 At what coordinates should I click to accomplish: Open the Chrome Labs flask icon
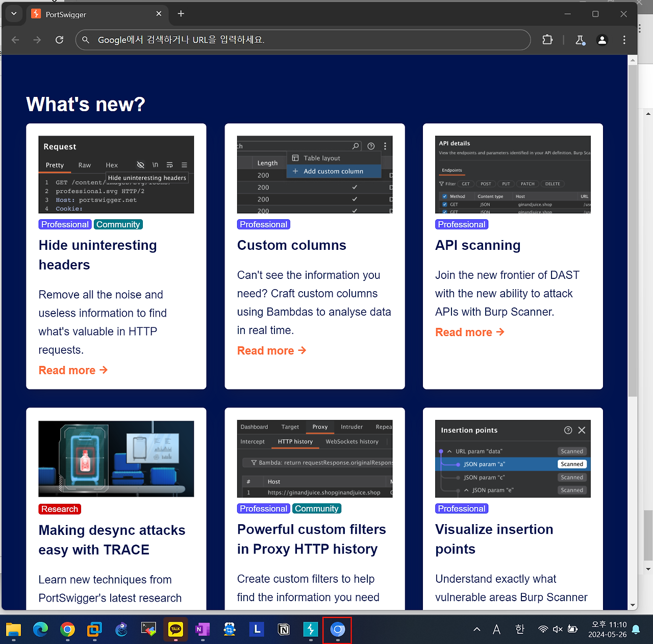tap(580, 40)
